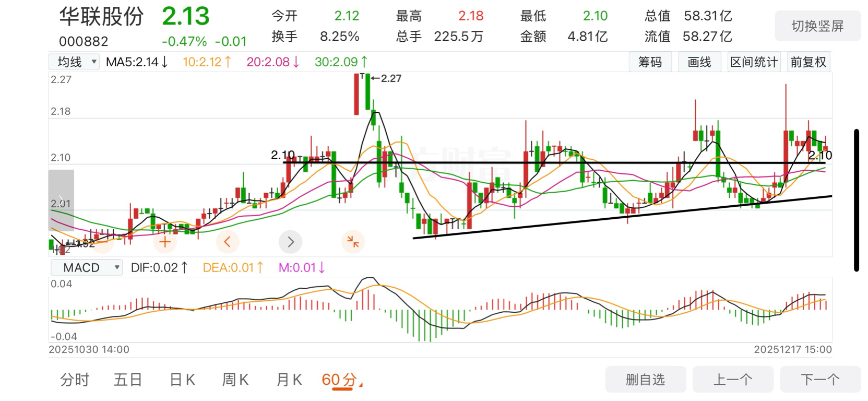Toggle the 前复权 adjustment button
The image size is (868, 401).
[x=808, y=62]
